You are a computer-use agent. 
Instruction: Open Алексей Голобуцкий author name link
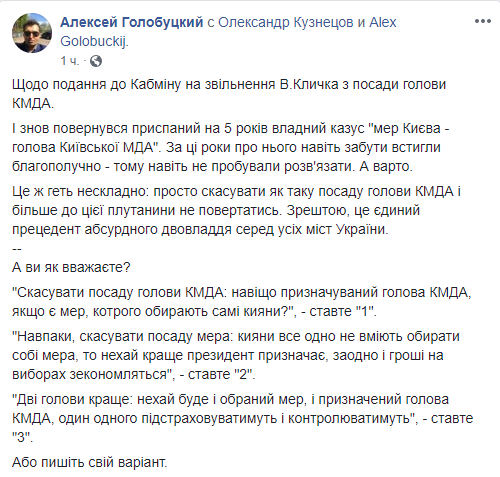132,22
